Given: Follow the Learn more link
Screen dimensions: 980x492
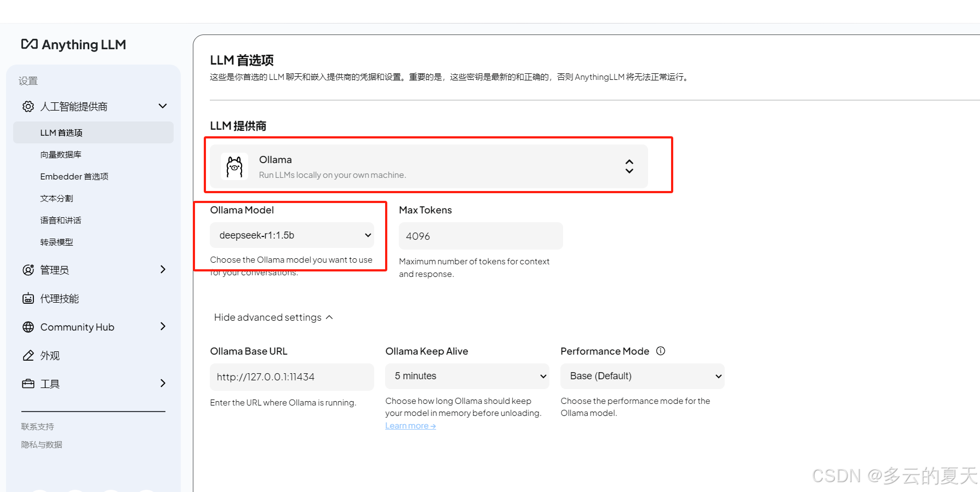Looking at the screenshot, I should (410, 426).
